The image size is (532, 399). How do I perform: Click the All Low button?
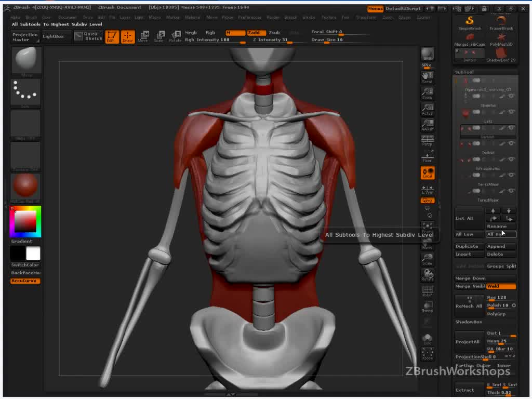[470, 234]
